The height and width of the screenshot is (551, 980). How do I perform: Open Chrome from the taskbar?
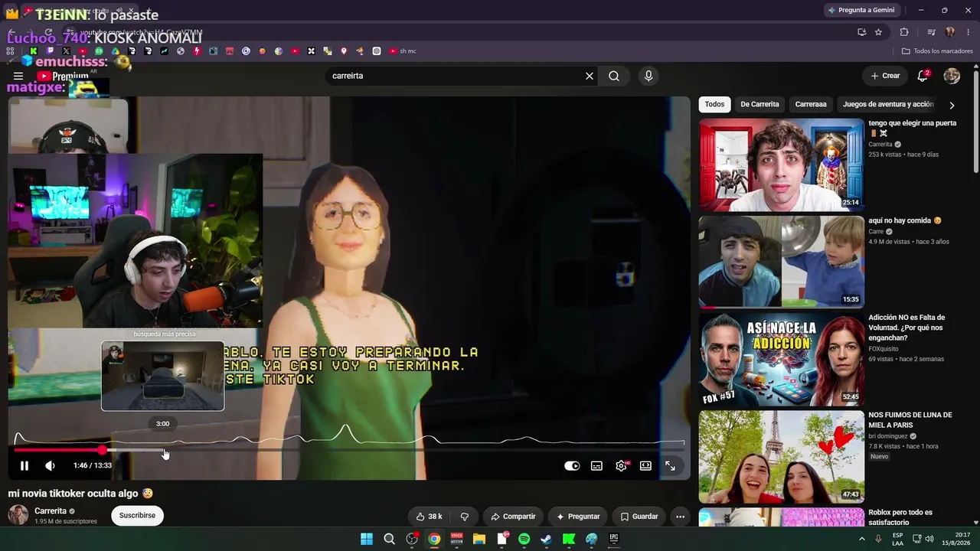click(434, 539)
